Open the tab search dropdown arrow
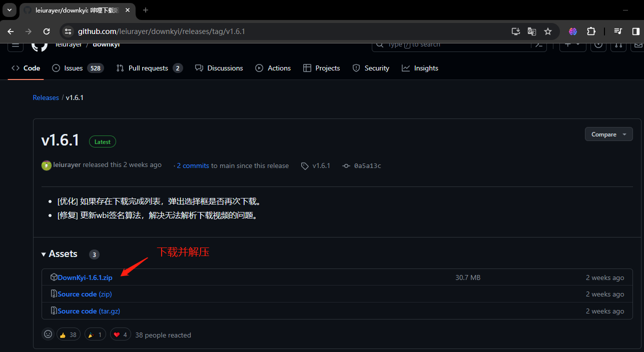The image size is (644, 352). point(9,10)
